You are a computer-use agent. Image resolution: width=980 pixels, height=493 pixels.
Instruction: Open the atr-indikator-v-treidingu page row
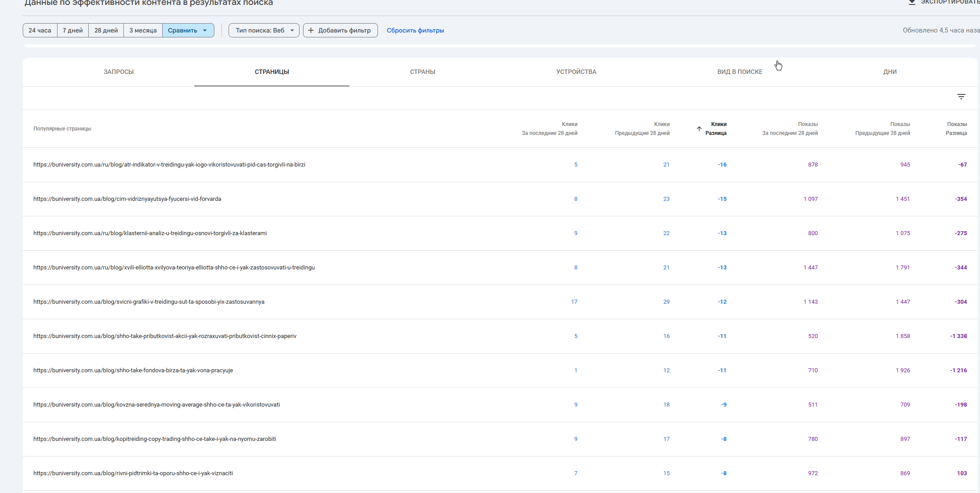pos(169,165)
